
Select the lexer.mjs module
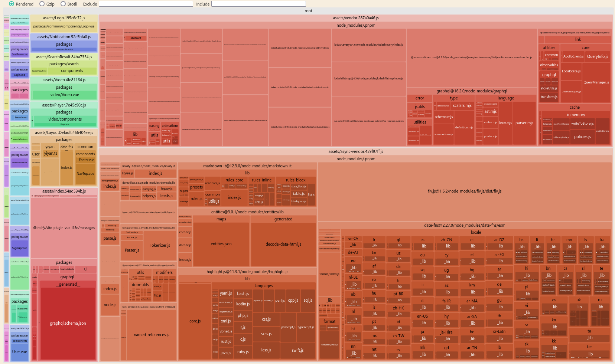[505, 123]
